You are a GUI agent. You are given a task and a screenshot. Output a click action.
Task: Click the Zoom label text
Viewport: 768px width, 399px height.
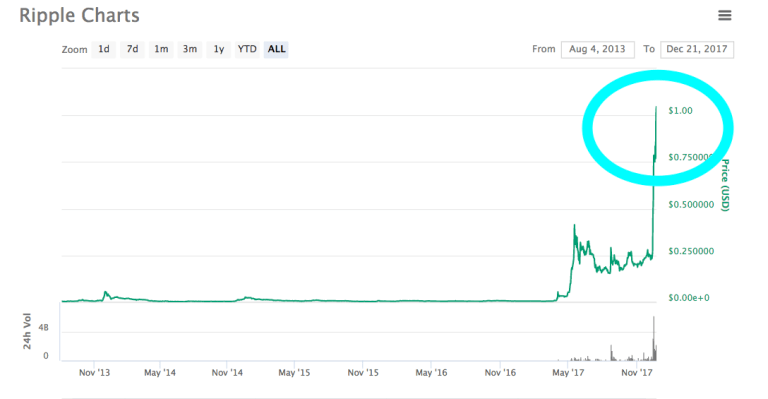click(74, 49)
